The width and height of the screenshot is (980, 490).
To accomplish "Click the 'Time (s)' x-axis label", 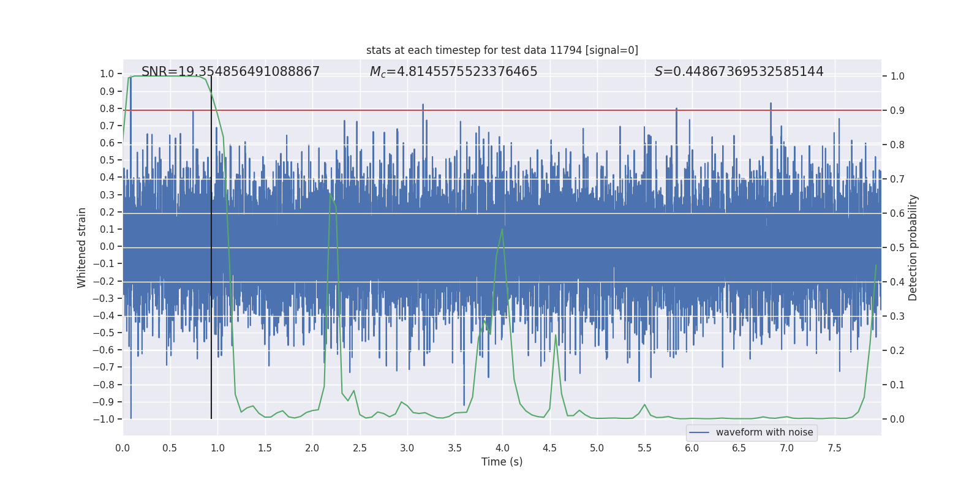I will [x=502, y=462].
